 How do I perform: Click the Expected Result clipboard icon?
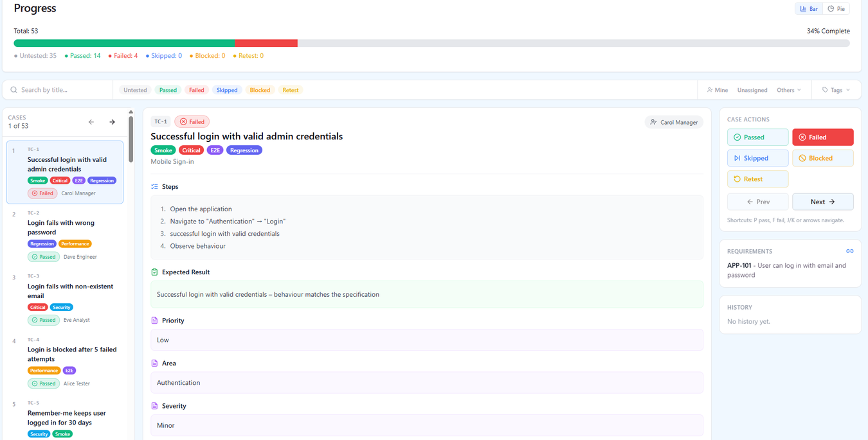(x=154, y=272)
